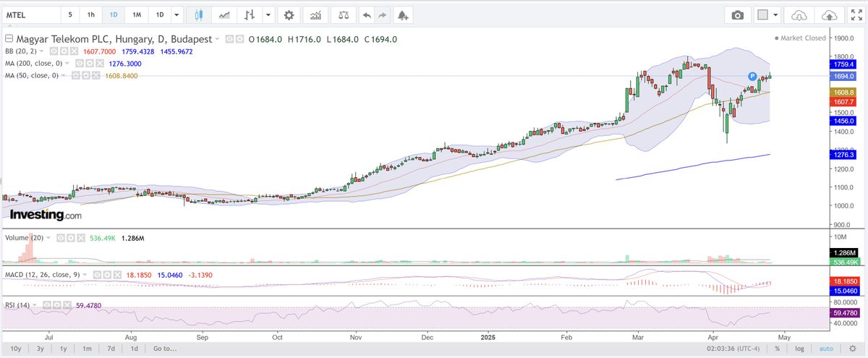Screen dimensions: 868x358
Task: Remove the Volume (20) indicator
Action: [x=81, y=238]
